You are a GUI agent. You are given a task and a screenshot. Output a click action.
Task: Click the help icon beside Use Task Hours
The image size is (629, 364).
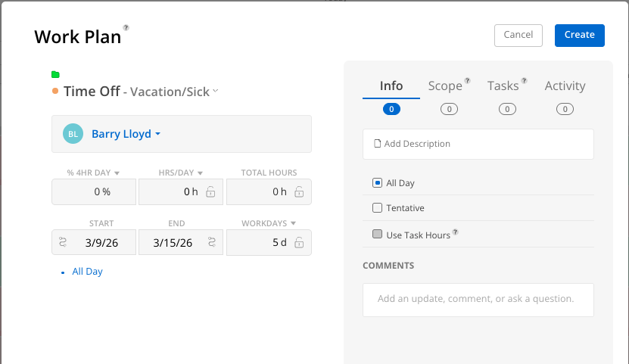(456, 233)
